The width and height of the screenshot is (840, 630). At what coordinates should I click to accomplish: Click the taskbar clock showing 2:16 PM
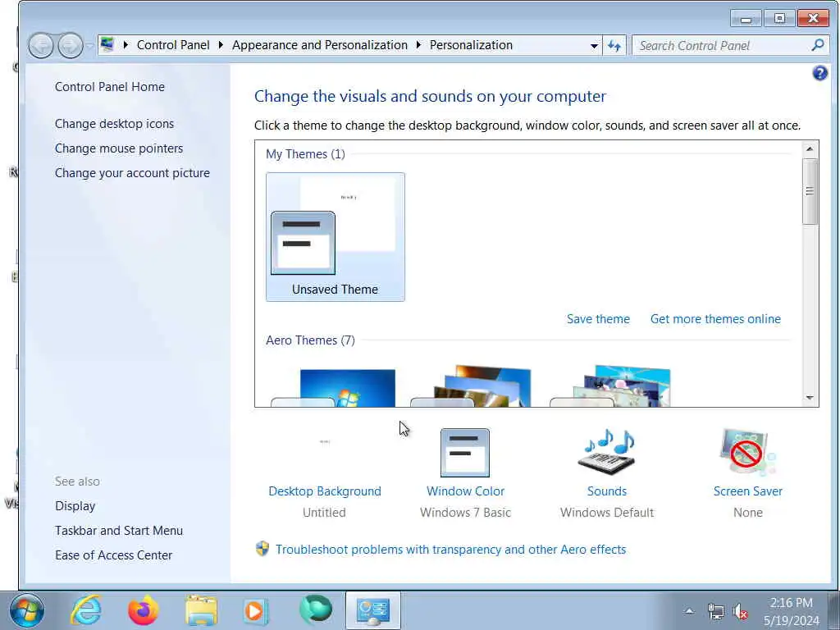pyautogui.click(x=792, y=611)
